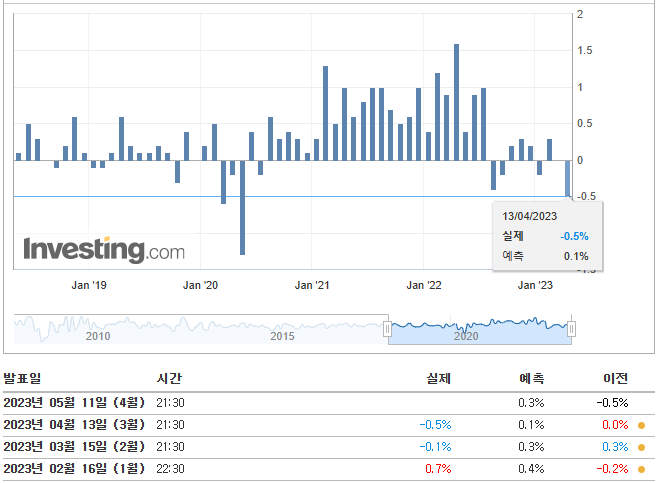Grab the left range handle in chart navigator
The image size is (659, 483).
point(387,329)
